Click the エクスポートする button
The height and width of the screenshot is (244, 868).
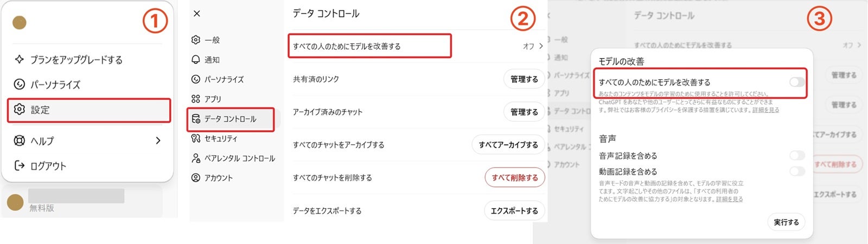[514, 210]
